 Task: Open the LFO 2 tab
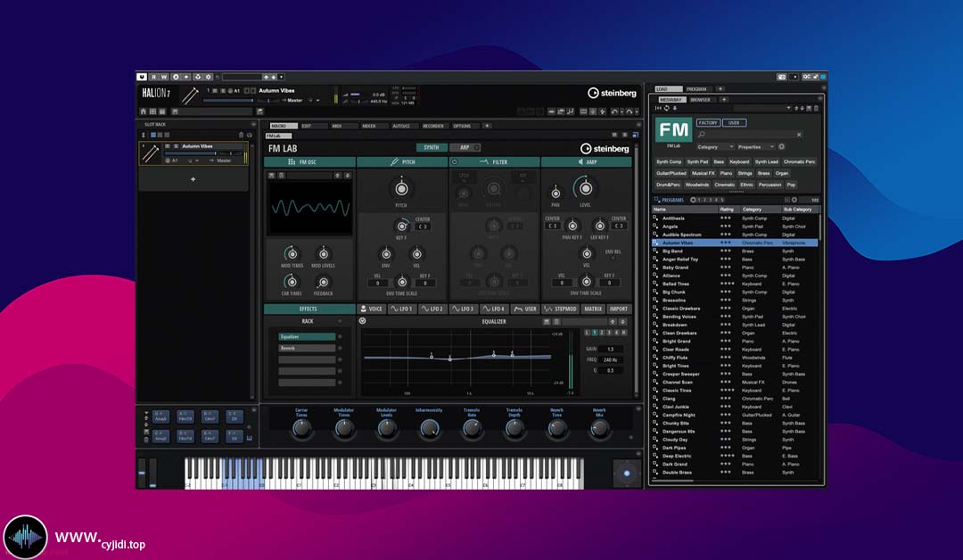tap(432, 309)
